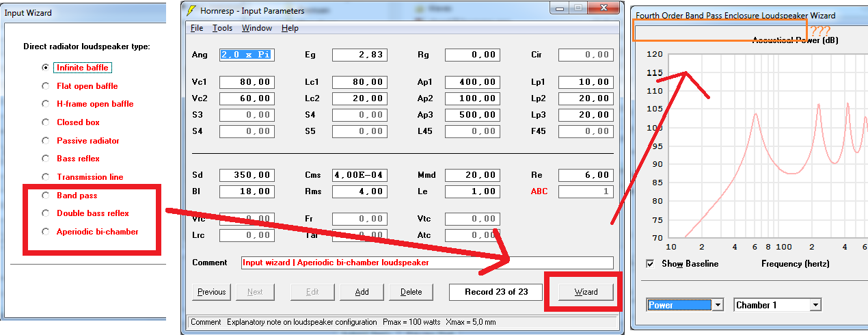Click the Bl field with 18,00
This screenshot has height=335, width=868.
[247, 191]
